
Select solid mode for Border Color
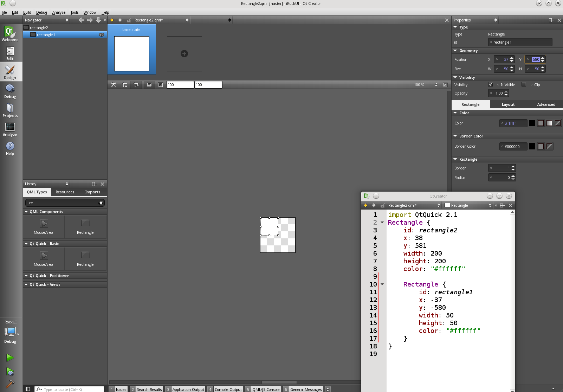[x=541, y=146]
